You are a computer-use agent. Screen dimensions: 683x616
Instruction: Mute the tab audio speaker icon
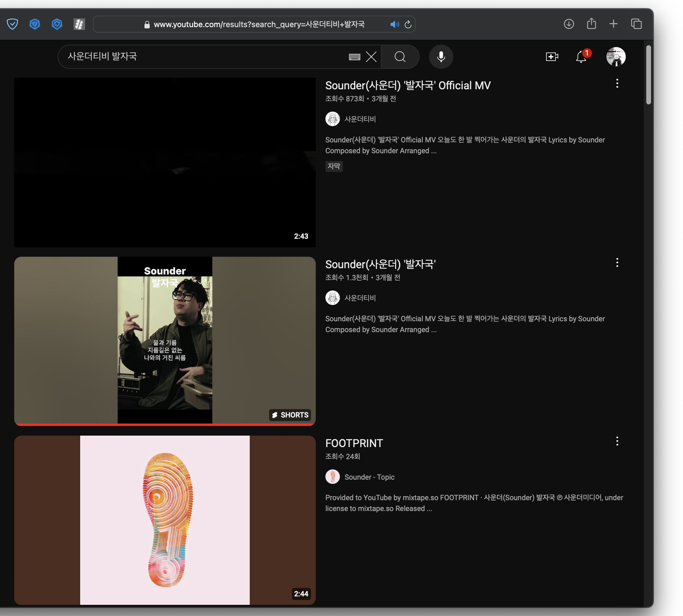(394, 24)
